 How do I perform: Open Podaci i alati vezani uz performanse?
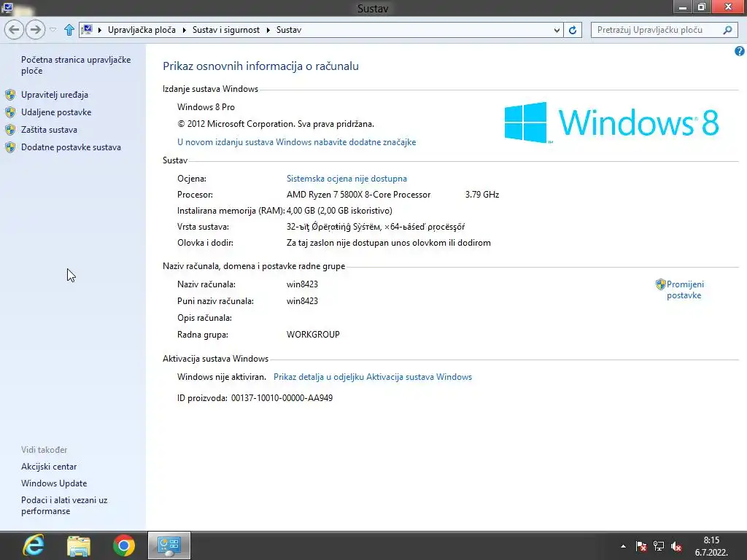pos(64,506)
